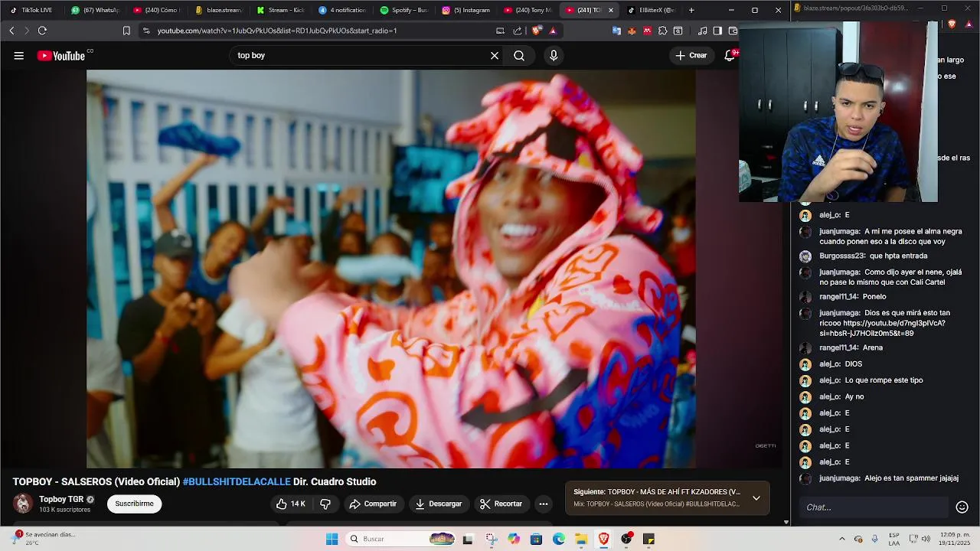Open the translate extension icon
Image resolution: width=980 pixels, height=551 pixels.
(x=616, y=31)
